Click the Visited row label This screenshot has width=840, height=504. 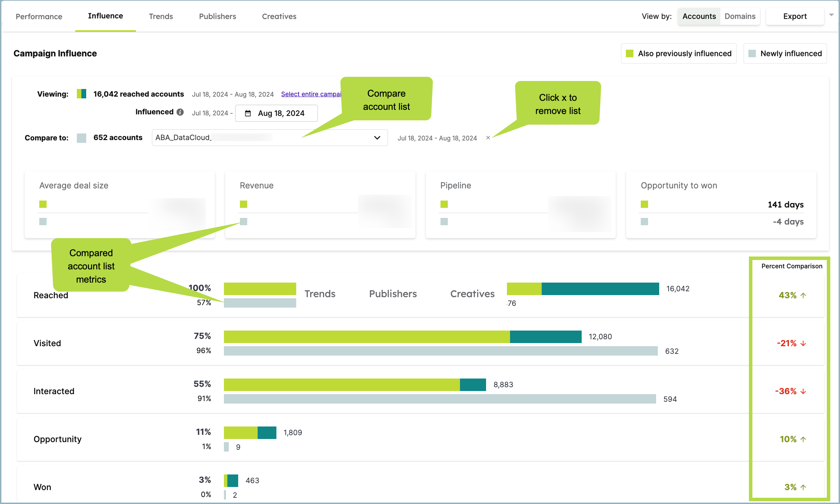click(47, 343)
